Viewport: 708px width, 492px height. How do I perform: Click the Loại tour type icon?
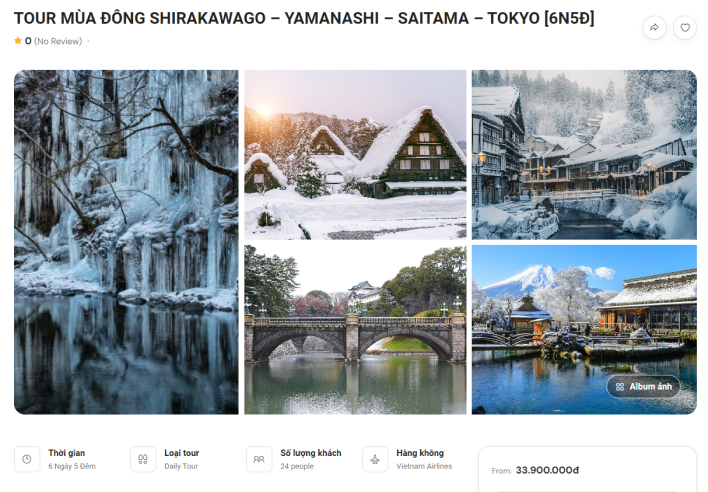tap(143, 459)
